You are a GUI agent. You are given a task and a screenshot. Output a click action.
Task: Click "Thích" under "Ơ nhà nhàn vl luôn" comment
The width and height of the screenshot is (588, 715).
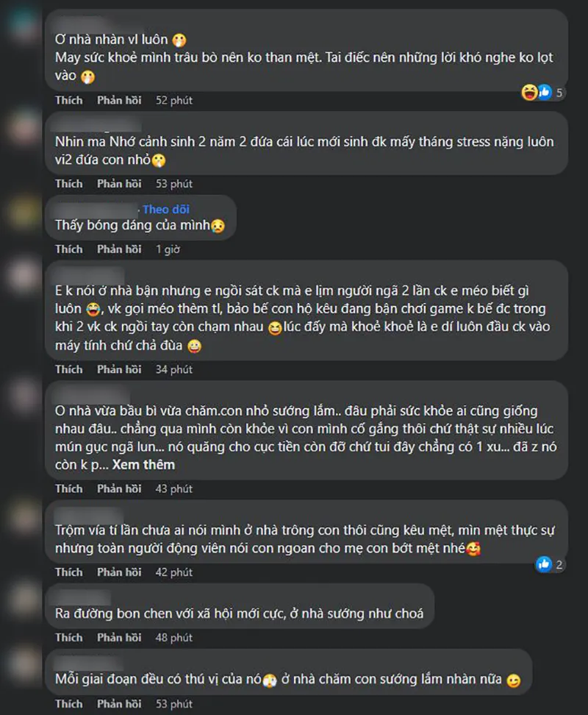pos(69,100)
